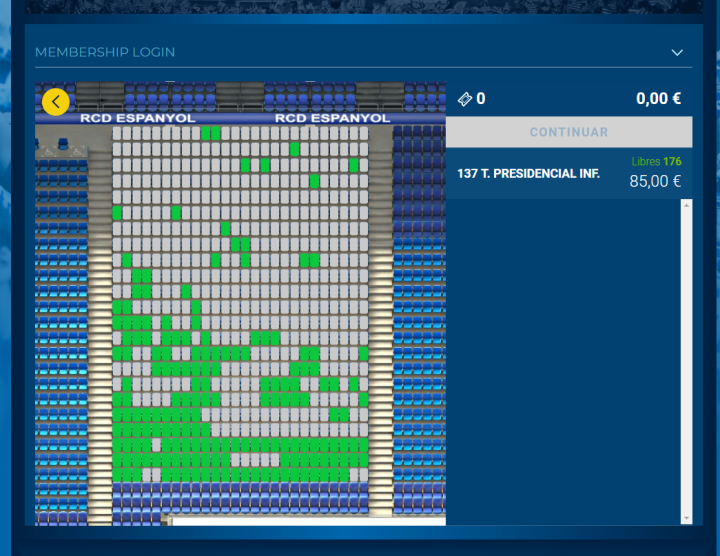Pick the lone green seat in seventh row
Viewport: 720px width, 556px height.
[x=225, y=229]
